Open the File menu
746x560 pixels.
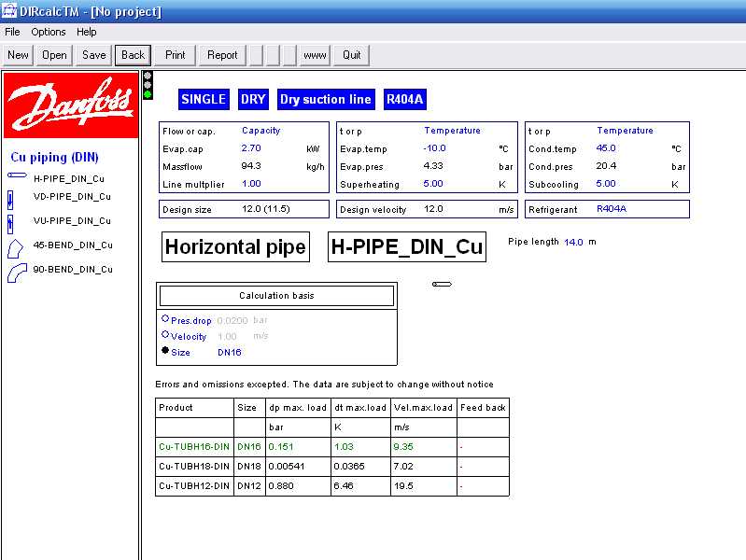click(12, 32)
